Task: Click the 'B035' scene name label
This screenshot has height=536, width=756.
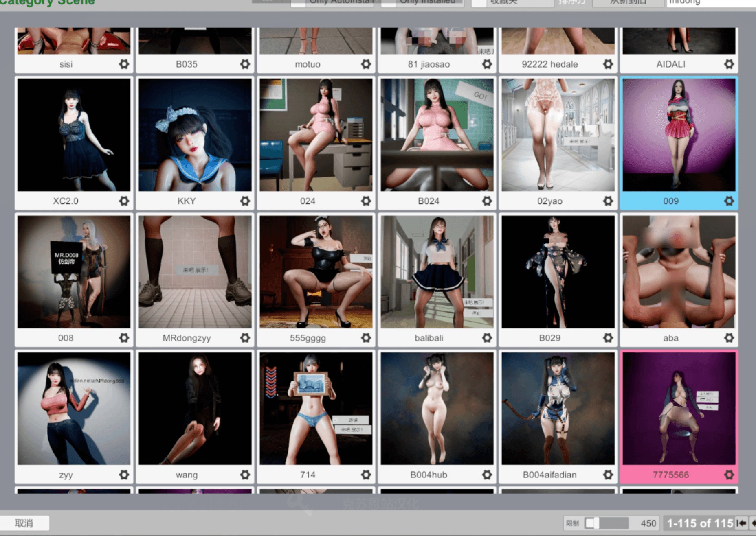Action: point(187,64)
